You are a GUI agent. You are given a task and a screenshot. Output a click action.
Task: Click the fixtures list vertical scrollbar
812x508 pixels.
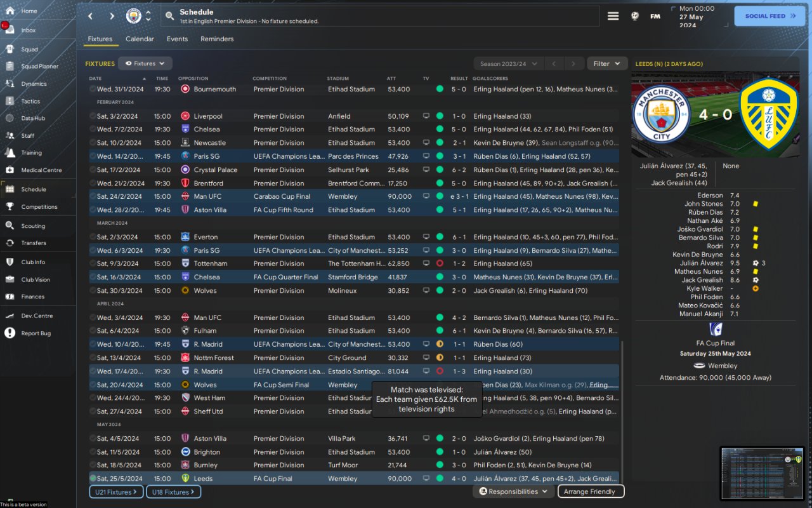(622, 413)
